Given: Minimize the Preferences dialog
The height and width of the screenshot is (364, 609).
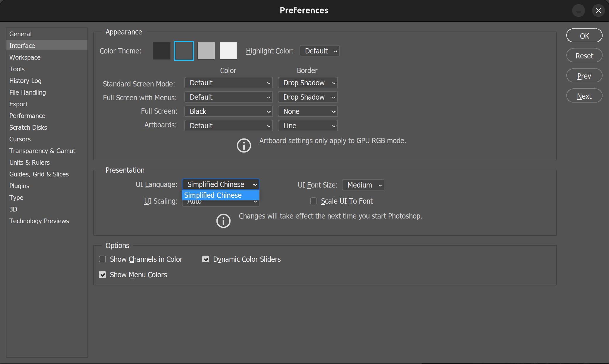Looking at the screenshot, I should (x=578, y=11).
